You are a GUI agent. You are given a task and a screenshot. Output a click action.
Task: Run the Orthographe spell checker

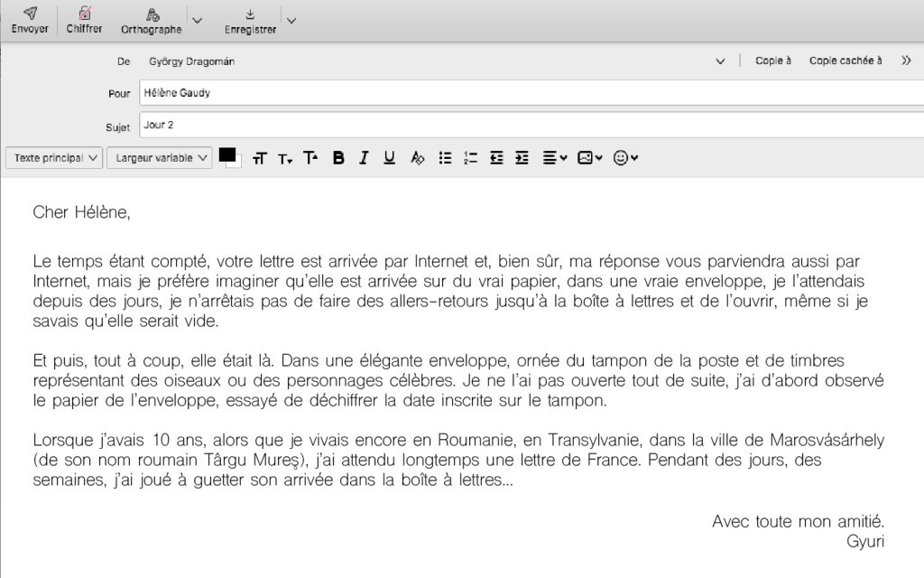[152, 20]
